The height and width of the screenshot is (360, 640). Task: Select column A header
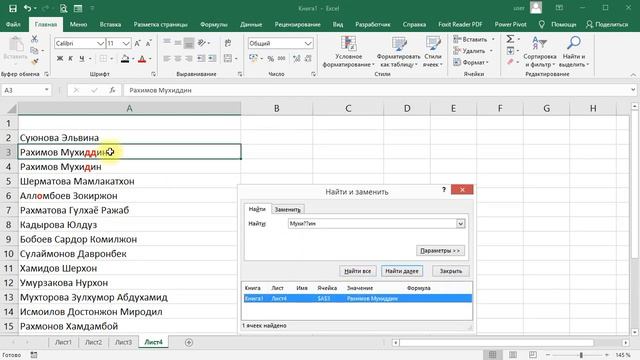129,109
